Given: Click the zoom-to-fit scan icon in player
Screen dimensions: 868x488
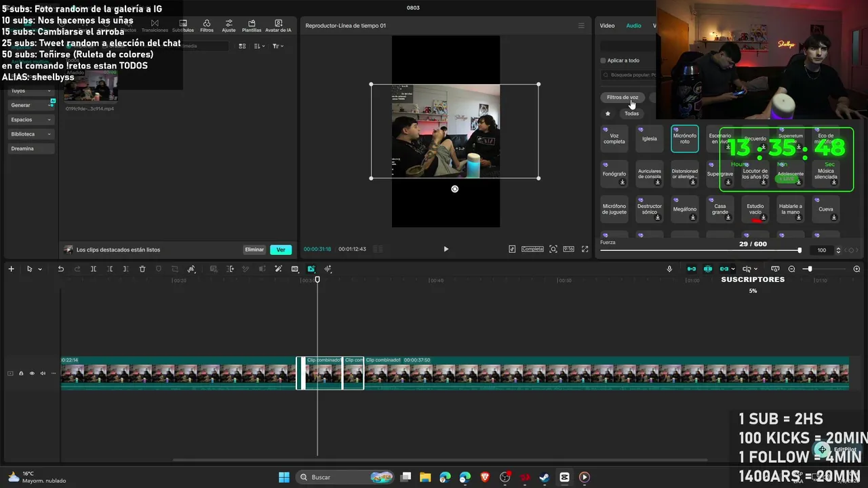Looking at the screenshot, I should point(553,249).
